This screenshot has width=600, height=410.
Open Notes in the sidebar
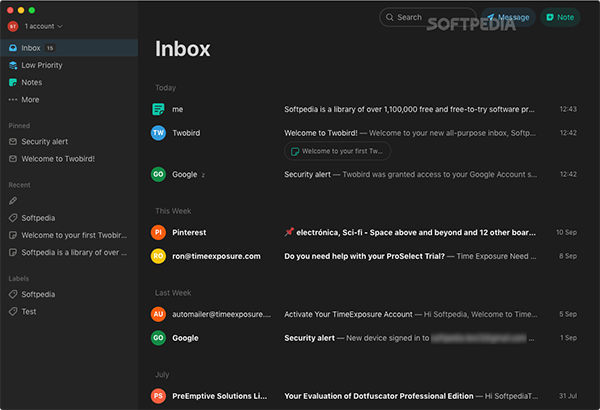[x=32, y=82]
